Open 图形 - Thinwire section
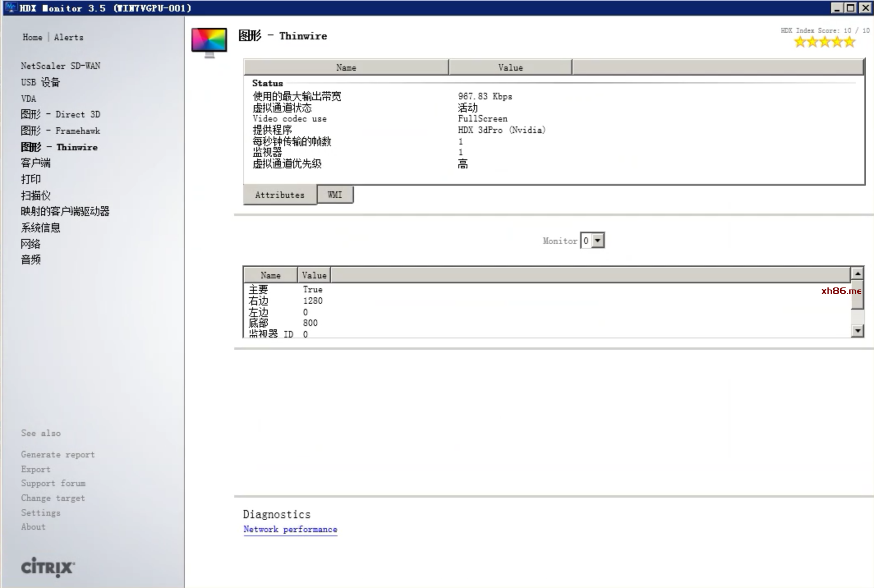874x588 pixels. tap(59, 147)
